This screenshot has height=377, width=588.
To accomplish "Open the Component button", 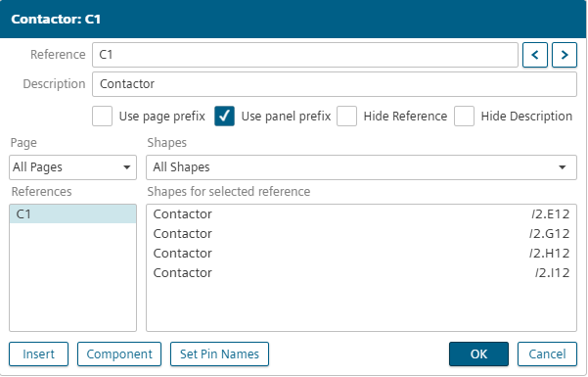I will click(x=119, y=354).
